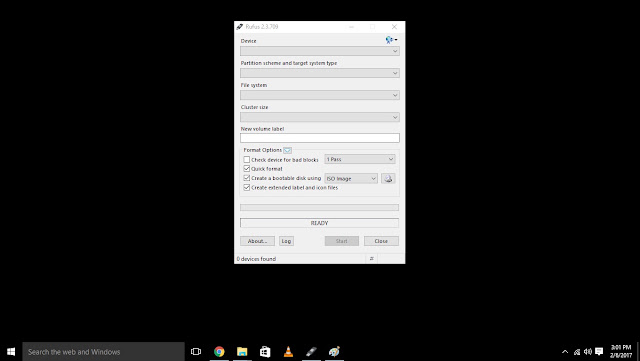This screenshot has height=361, width=640.
Task: Toggle Create extended label and icon files
Action: tap(247, 187)
